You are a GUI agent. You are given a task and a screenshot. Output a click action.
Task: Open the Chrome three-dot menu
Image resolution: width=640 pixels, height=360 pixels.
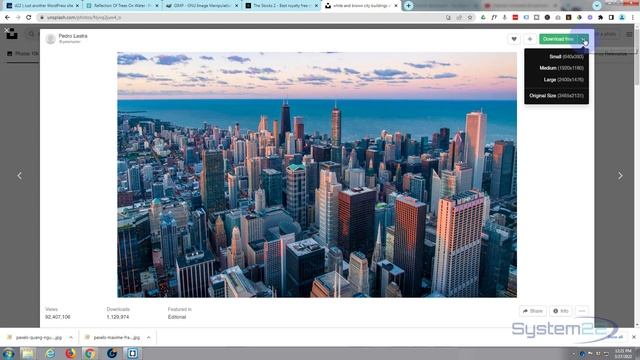pyautogui.click(x=633, y=18)
